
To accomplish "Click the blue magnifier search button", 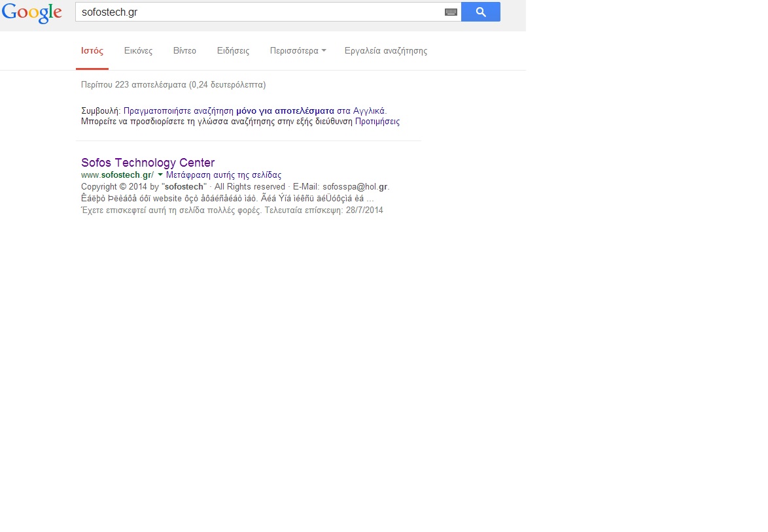I will tap(480, 12).
